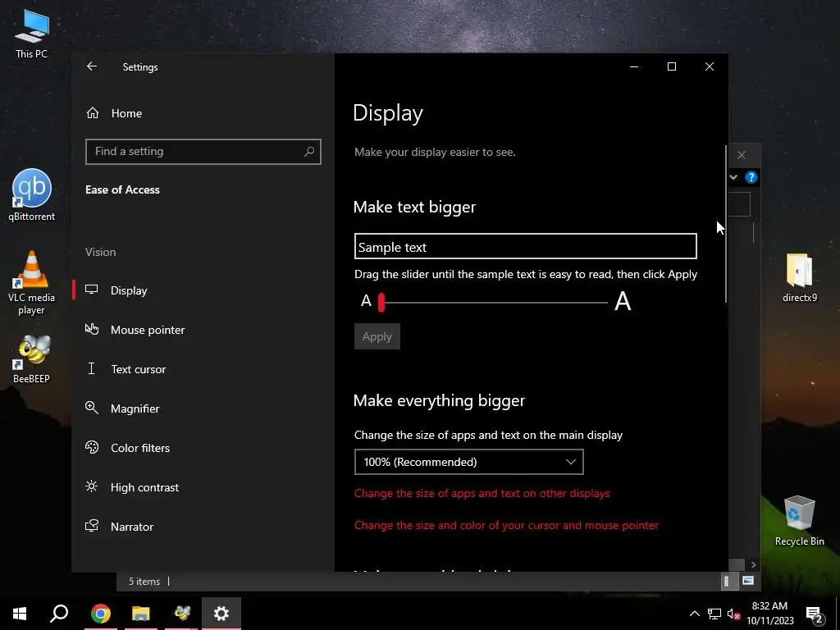Click the Explorer horizontal scrollbar right arrow
Screen dimensions: 840x630
(x=754, y=564)
